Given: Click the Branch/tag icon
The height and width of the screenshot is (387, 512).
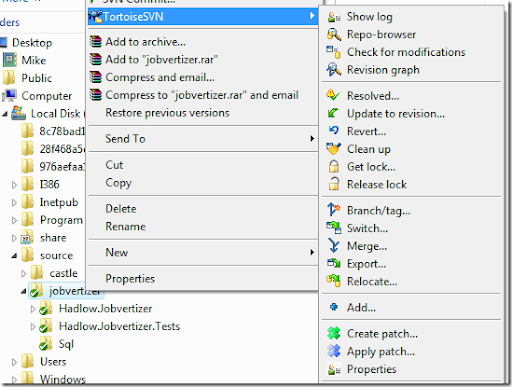Looking at the screenshot, I should click(334, 210).
